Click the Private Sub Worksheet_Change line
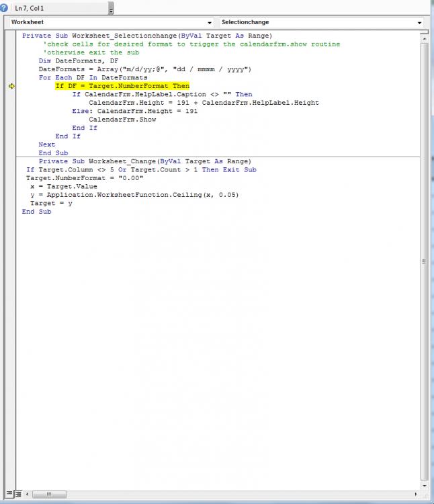 pos(145,161)
